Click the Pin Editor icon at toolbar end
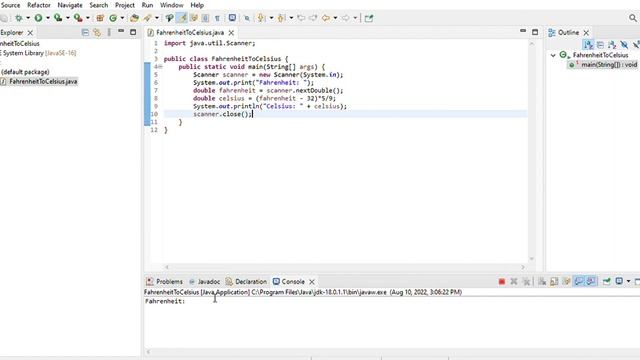 coord(369,18)
